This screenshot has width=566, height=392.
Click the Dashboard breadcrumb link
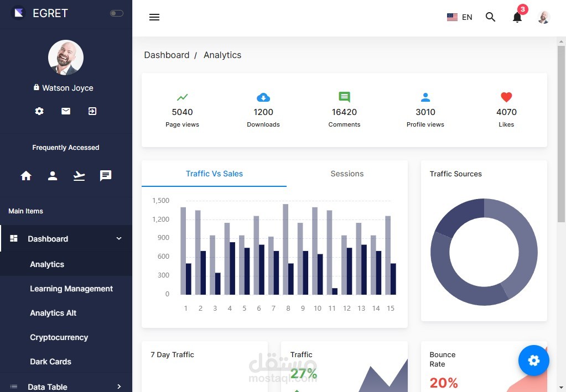(x=167, y=55)
